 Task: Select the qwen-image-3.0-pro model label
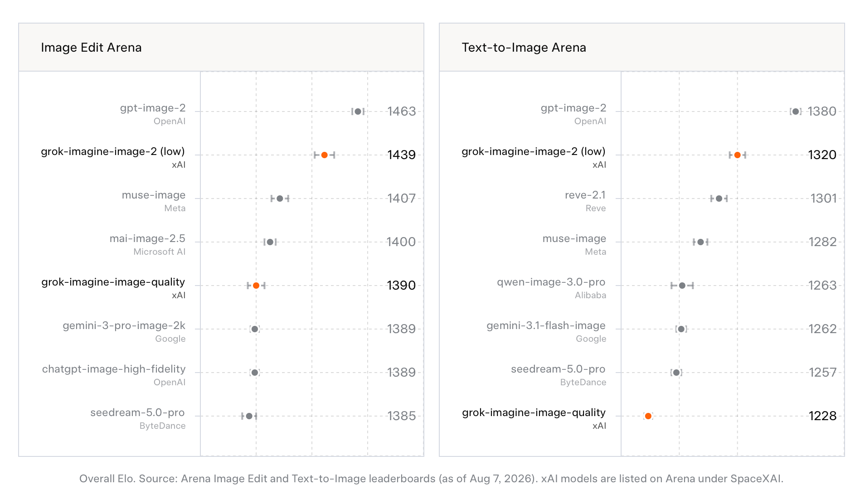pos(551,282)
